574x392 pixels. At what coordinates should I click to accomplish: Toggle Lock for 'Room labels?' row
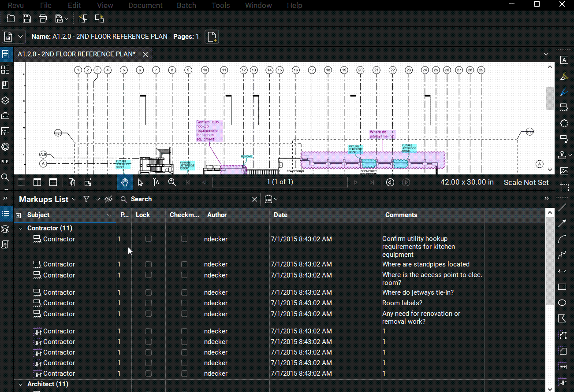pos(149,303)
